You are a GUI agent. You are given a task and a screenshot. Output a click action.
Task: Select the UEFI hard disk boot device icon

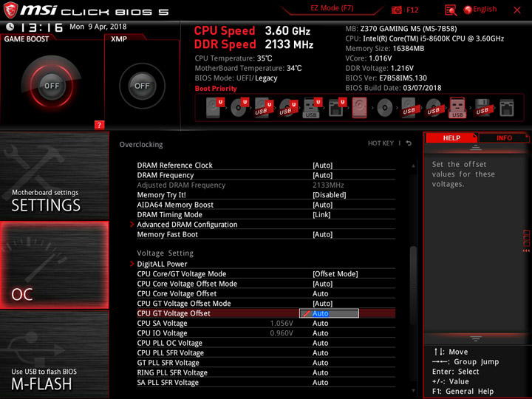[x=215, y=108]
